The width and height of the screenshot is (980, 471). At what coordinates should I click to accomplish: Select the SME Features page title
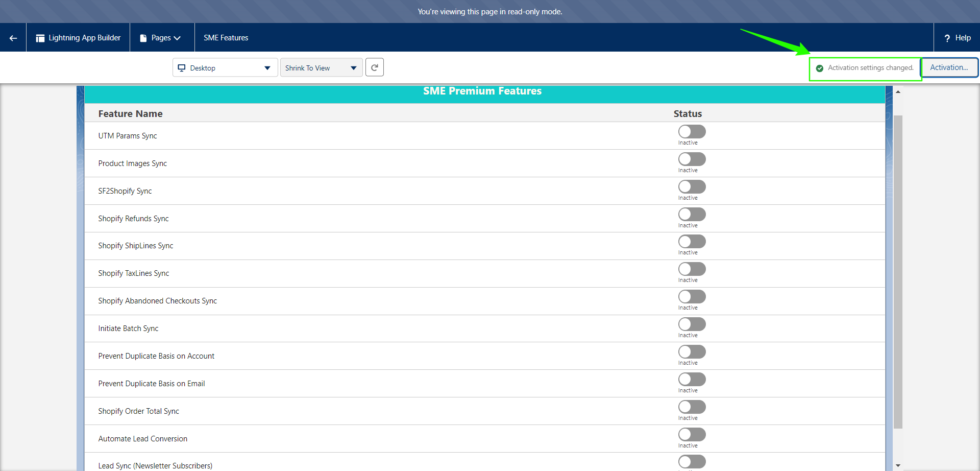(x=226, y=38)
